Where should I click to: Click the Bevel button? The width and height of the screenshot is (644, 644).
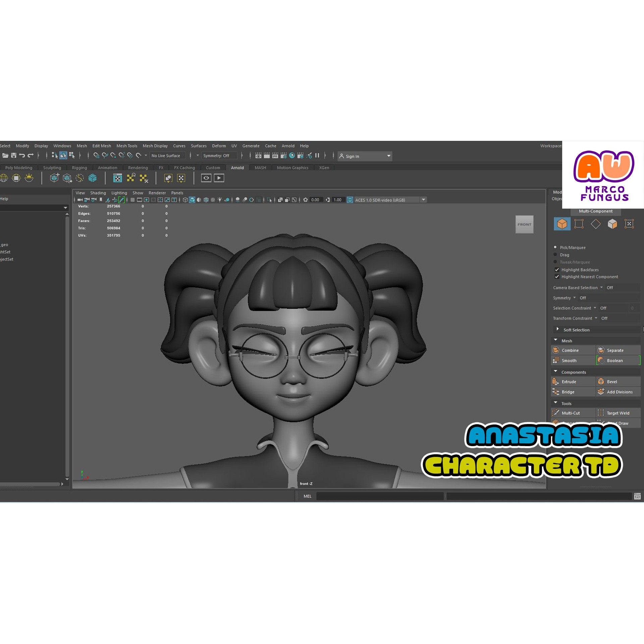tap(619, 382)
